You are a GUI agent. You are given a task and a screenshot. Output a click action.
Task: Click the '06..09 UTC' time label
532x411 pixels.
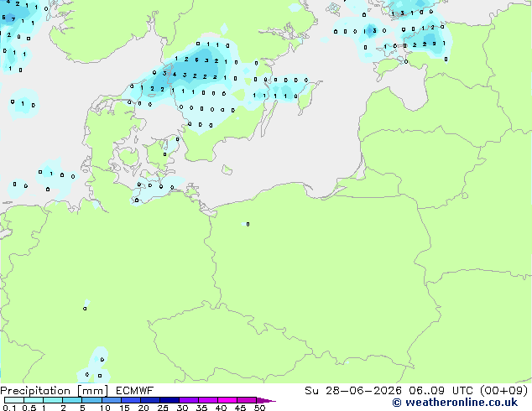click(x=441, y=391)
